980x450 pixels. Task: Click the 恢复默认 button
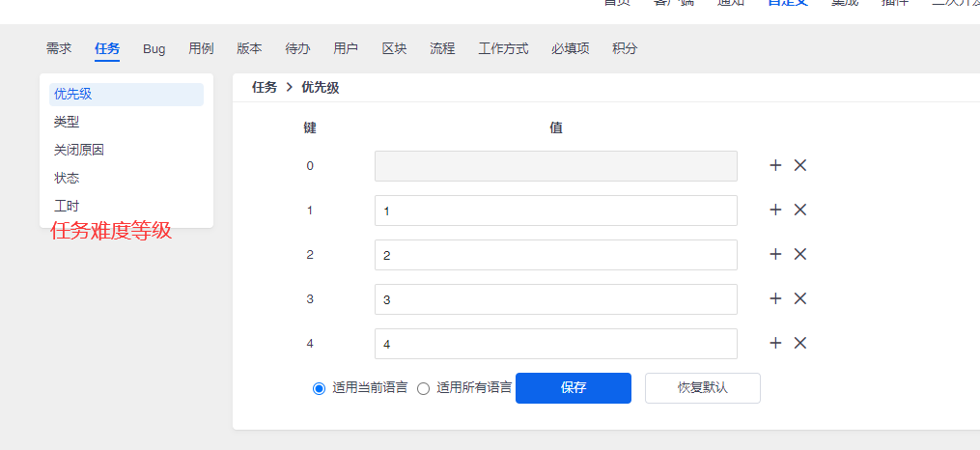pos(702,388)
